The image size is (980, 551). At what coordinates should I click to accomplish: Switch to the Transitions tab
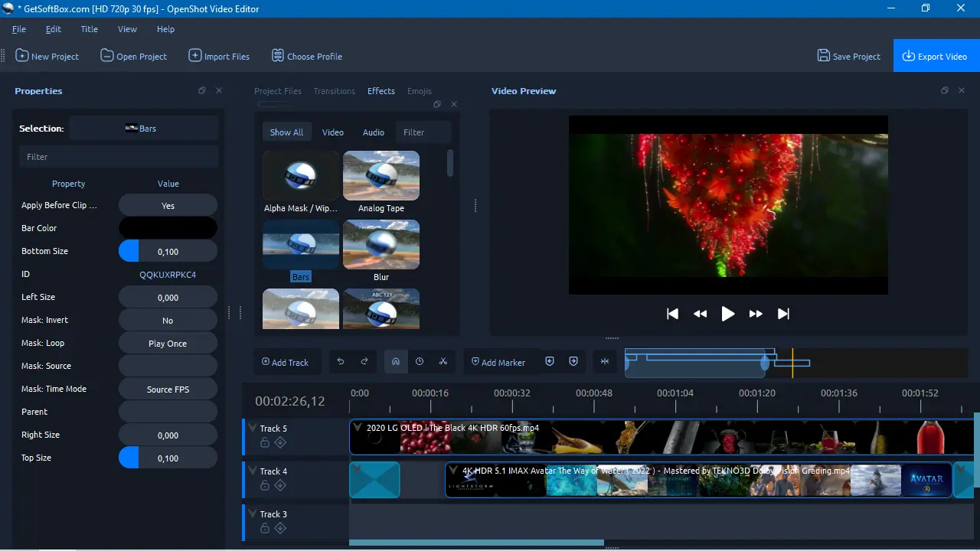335,91
